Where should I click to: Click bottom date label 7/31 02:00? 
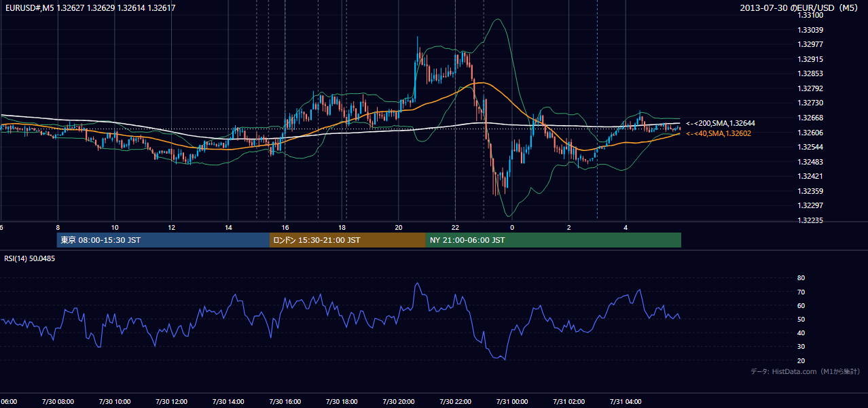pos(569,402)
